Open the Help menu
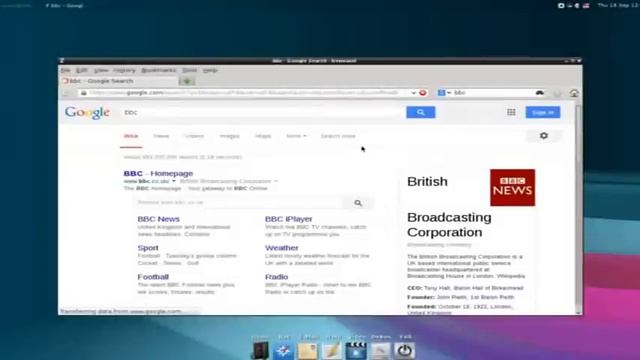This screenshot has height=360, width=640. click(x=210, y=70)
